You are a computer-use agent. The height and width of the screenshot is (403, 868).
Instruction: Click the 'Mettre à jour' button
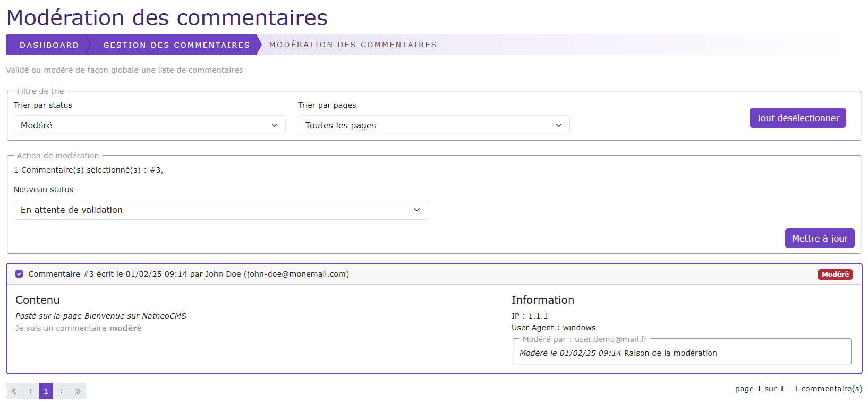(x=820, y=238)
